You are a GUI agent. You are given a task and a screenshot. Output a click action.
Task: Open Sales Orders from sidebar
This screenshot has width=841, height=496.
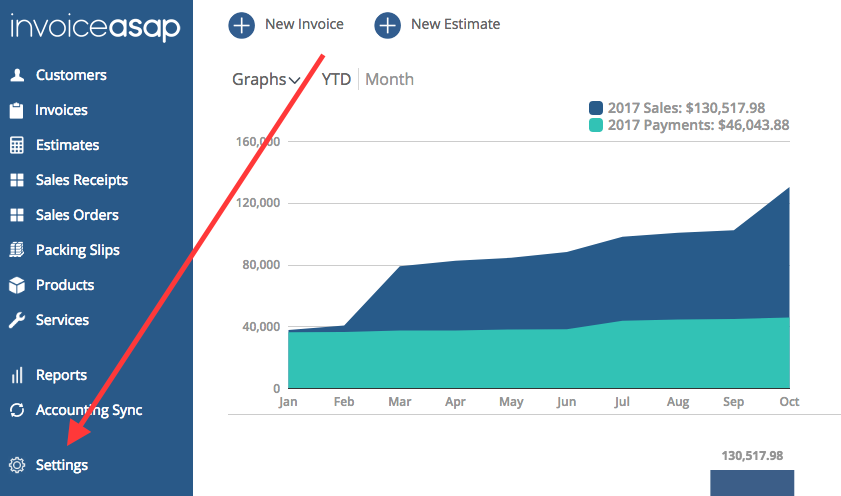[x=77, y=215]
